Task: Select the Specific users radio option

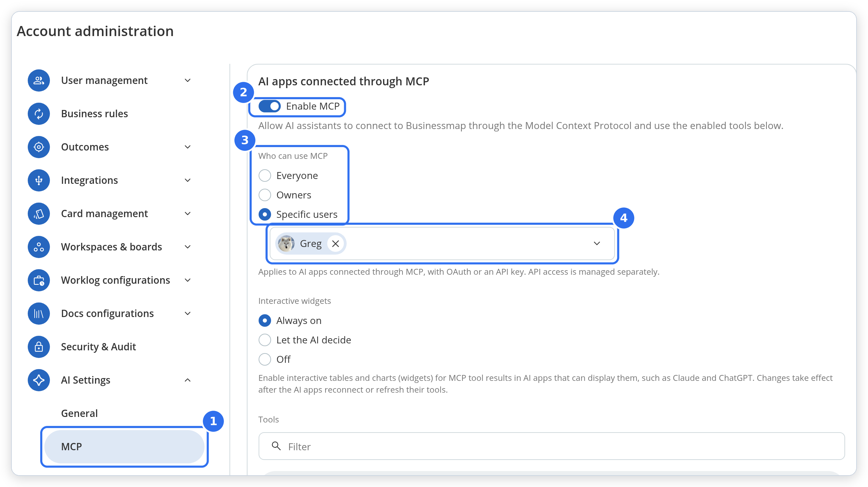Action: 265,214
